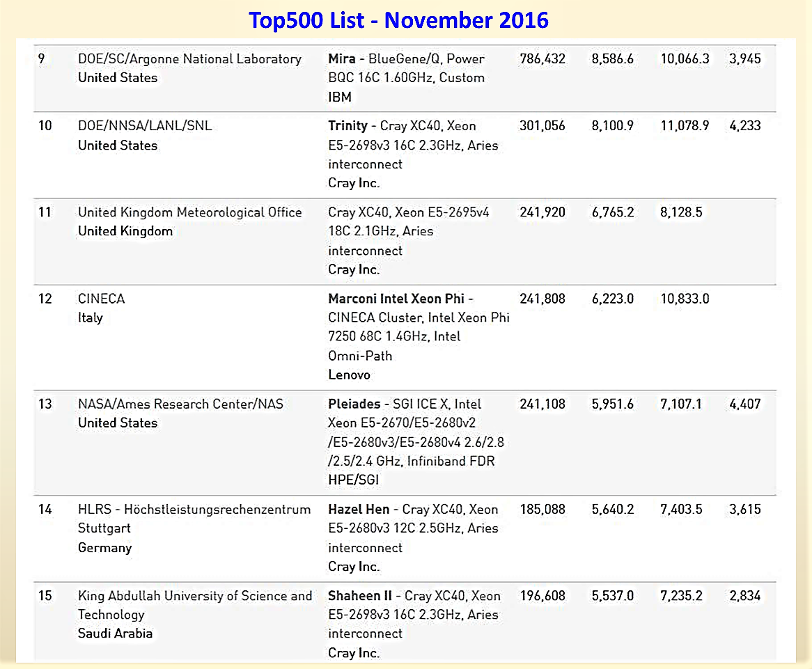Click rank number 15
The image size is (812, 669).
tap(45, 595)
